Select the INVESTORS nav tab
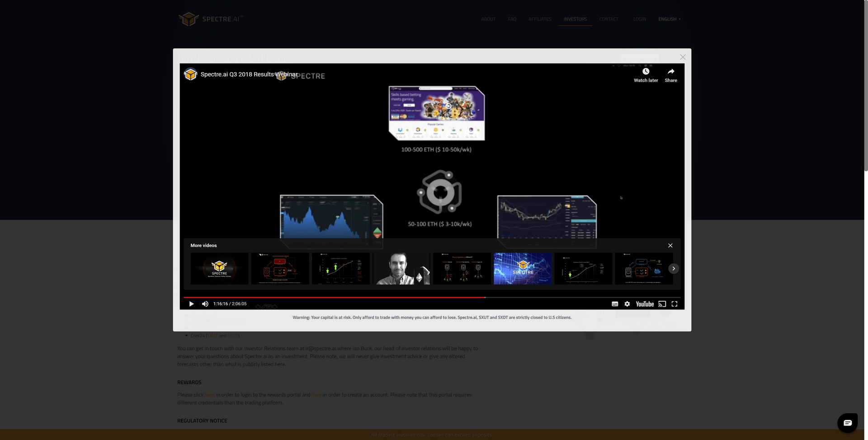868x440 pixels. (575, 19)
